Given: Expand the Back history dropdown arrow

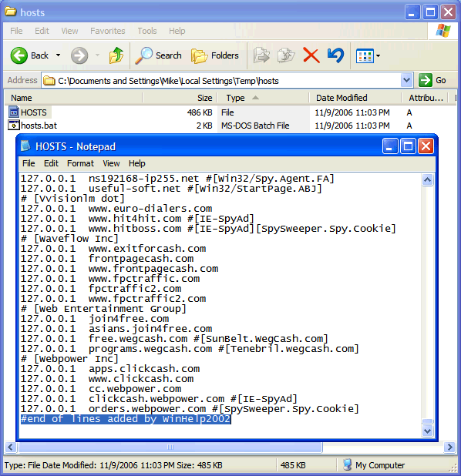Looking at the screenshot, I should (58, 55).
